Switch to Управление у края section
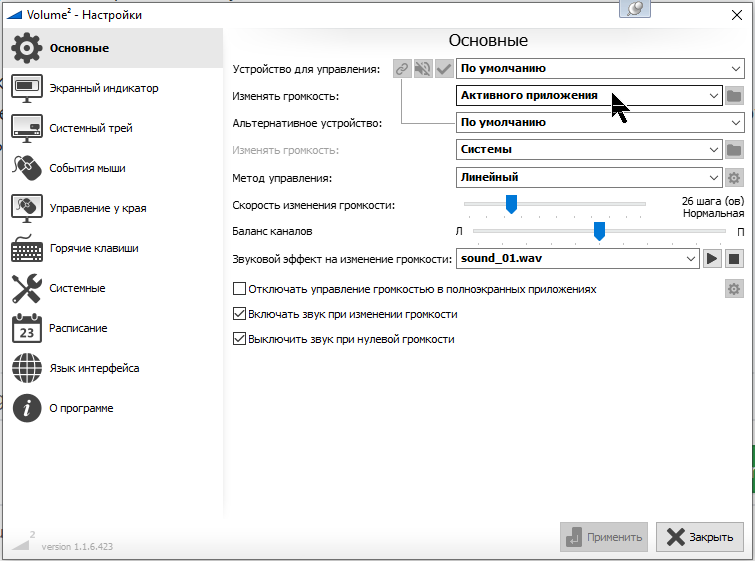 click(114, 208)
